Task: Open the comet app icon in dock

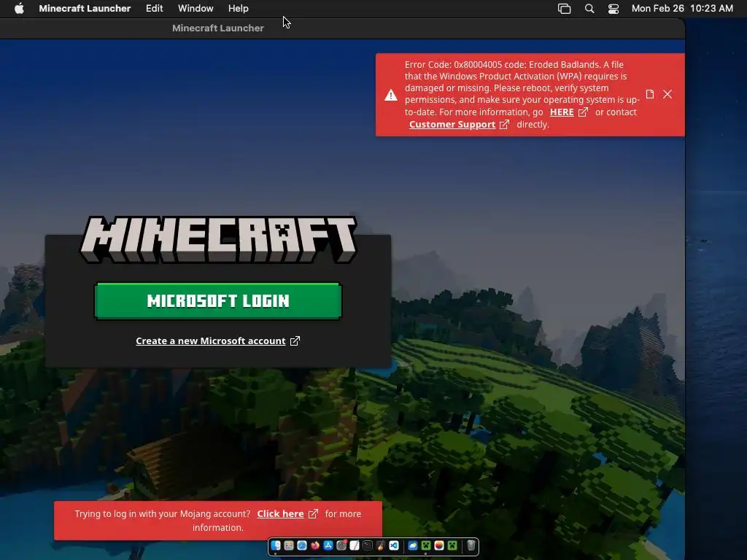Action: click(381, 545)
